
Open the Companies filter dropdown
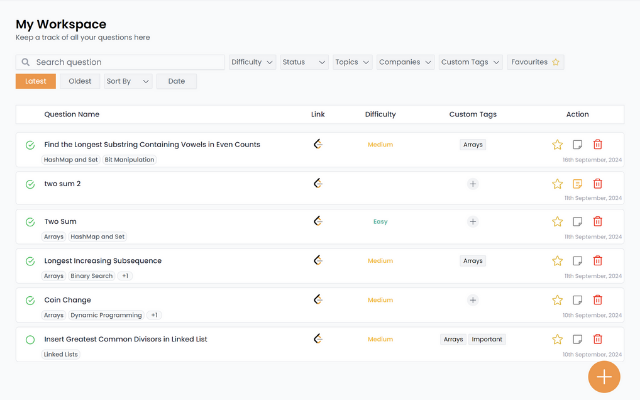[x=405, y=62]
